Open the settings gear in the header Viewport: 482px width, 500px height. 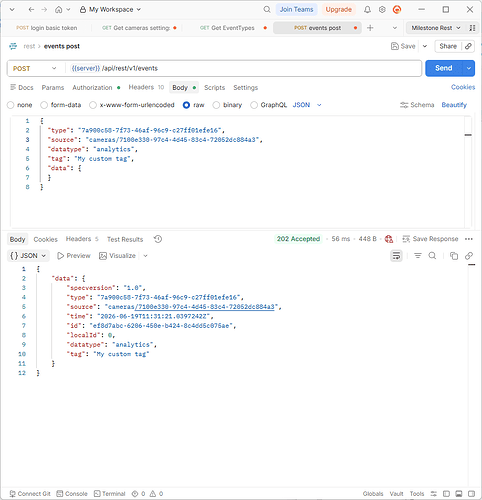tap(382, 10)
